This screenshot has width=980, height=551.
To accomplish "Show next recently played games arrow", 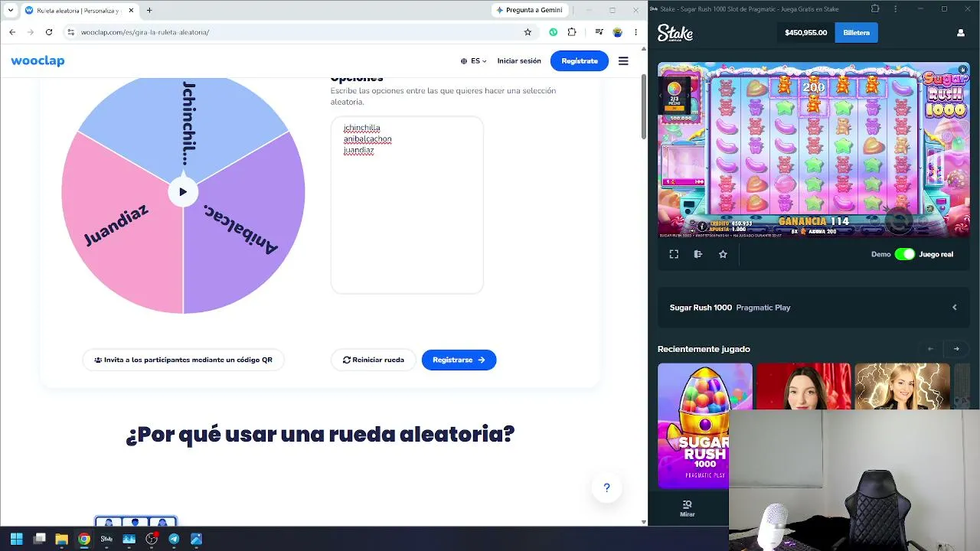I will tap(956, 349).
